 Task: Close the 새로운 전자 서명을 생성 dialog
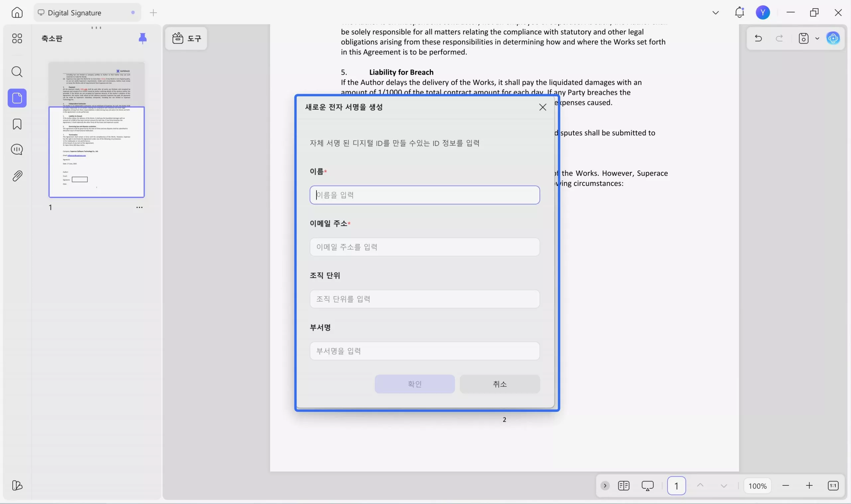(x=542, y=107)
